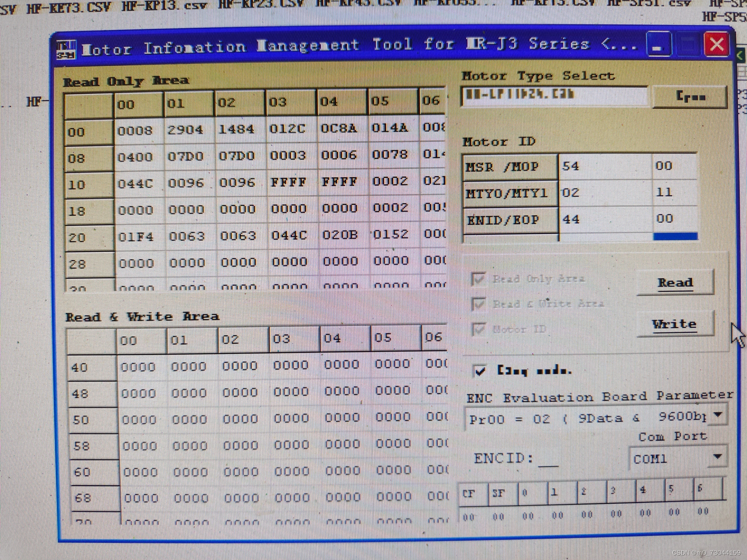Select cell 0400 in row 08

coord(139,157)
